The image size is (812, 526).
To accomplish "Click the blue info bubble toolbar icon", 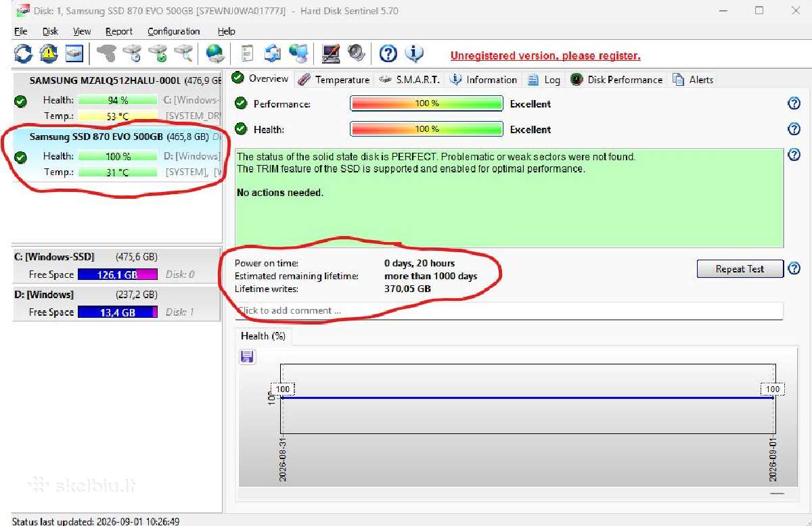I will coord(414,53).
